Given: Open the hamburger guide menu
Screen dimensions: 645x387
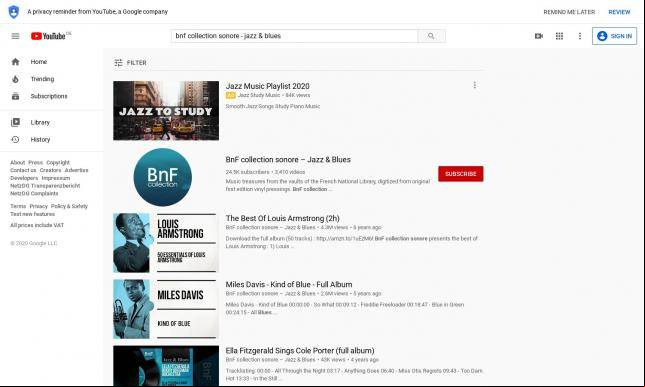Looking at the screenshot, I should [x=15, y=36].
